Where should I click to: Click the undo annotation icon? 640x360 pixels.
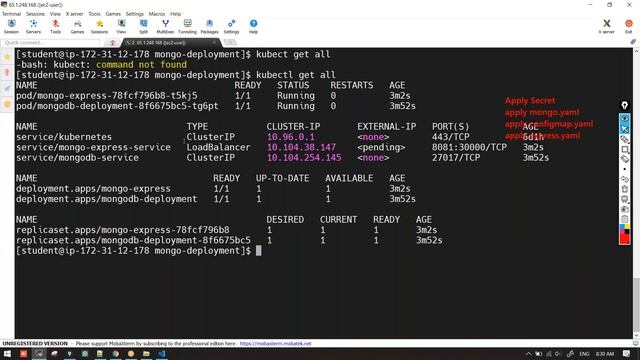pyautogui.click(x=624, y=179)
